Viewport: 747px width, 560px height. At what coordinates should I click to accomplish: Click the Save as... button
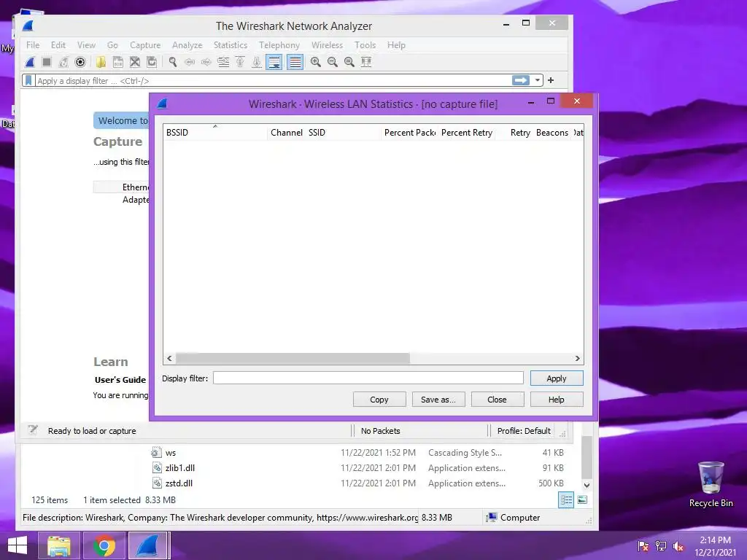[x=438, y=400]
